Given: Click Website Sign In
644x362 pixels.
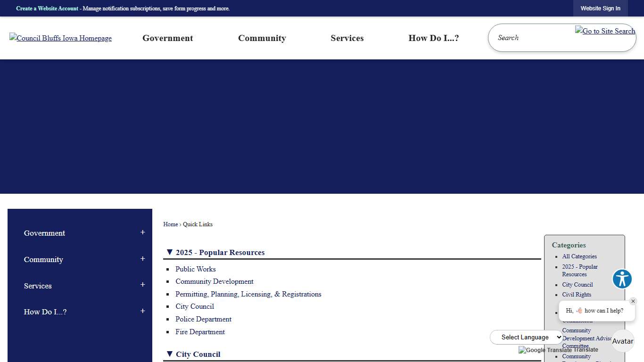Looking at the screenshot, I should point(600,8).
